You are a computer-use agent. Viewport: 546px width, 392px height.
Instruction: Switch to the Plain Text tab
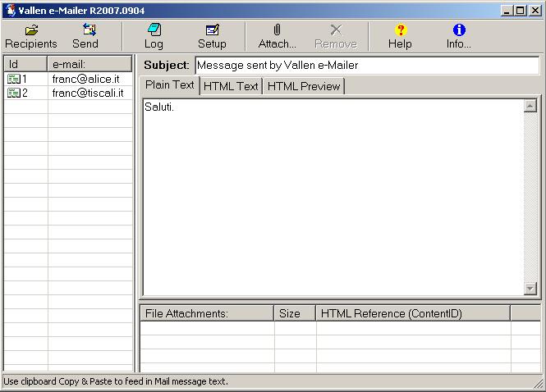169,85
